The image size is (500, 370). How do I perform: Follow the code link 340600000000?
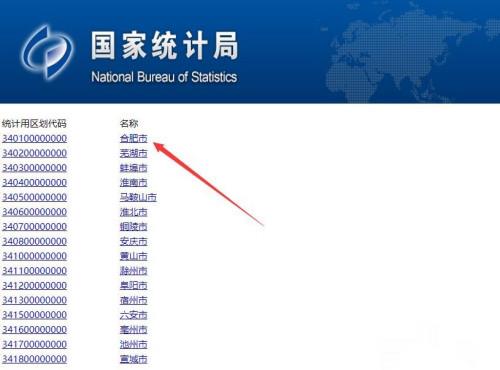(35, 212)
